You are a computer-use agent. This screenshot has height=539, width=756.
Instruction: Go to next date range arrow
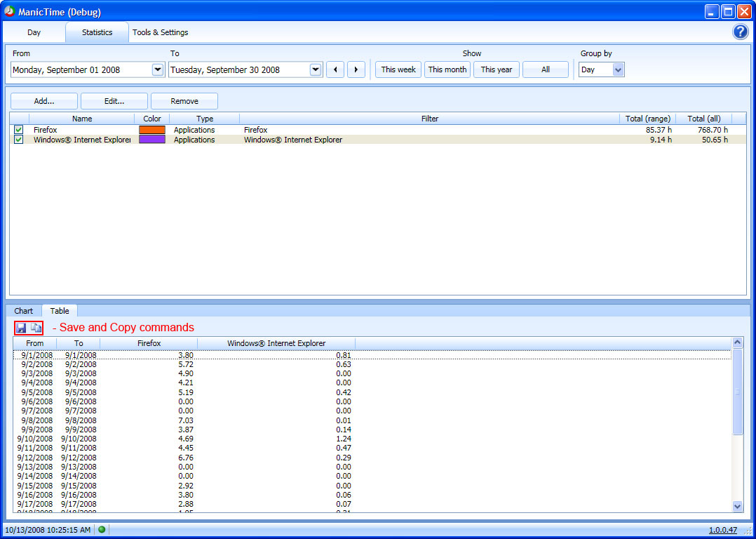tap(356, 69)
